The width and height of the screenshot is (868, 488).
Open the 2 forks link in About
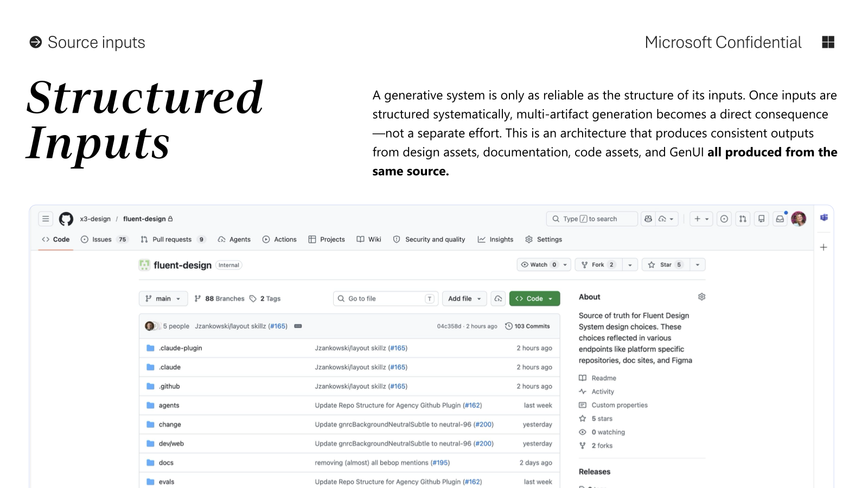596,446
